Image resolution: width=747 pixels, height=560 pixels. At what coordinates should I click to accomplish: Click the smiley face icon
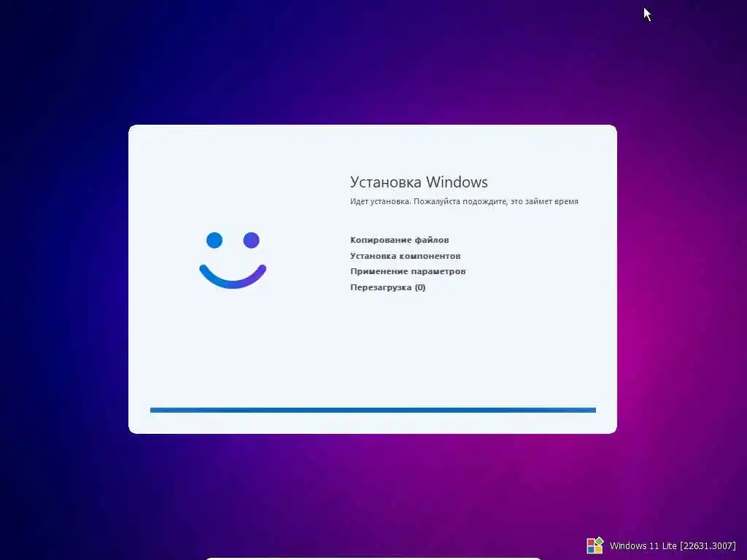coord(233,260)
